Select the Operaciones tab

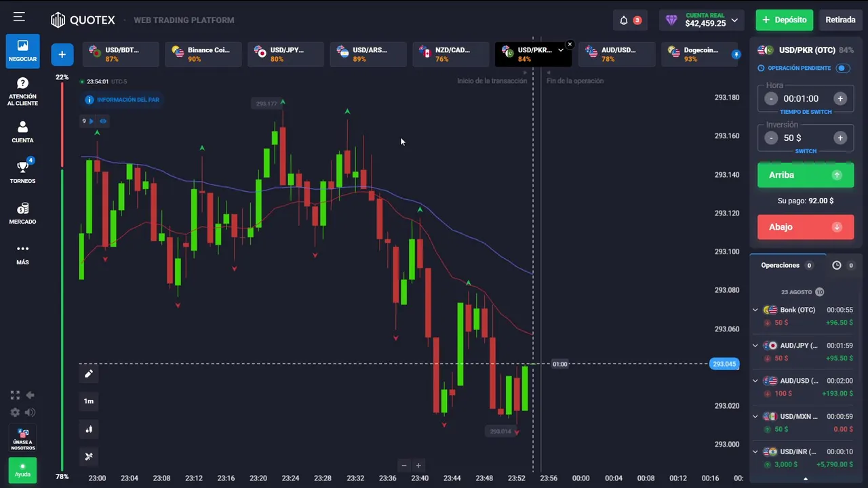click(787, 265)
